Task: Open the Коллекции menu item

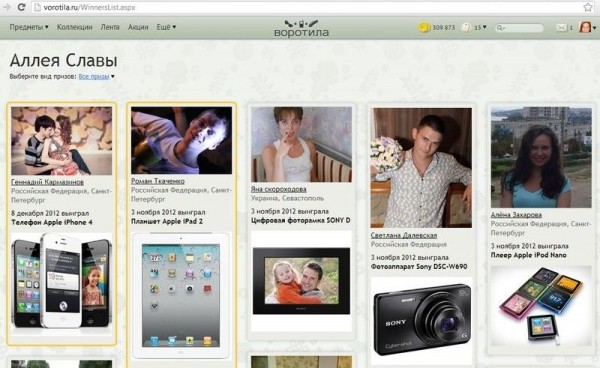Action: (75, 27)
